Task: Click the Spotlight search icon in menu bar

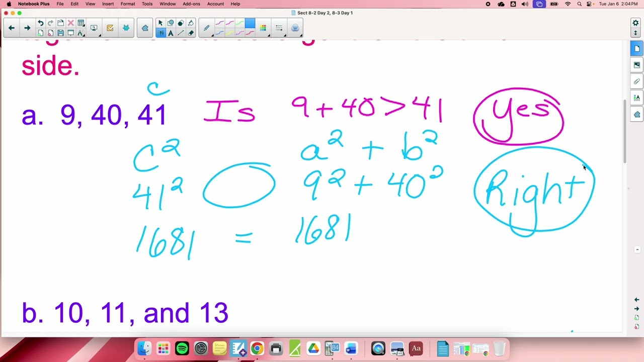Action: pyautogui.click(x=579, y=4)
